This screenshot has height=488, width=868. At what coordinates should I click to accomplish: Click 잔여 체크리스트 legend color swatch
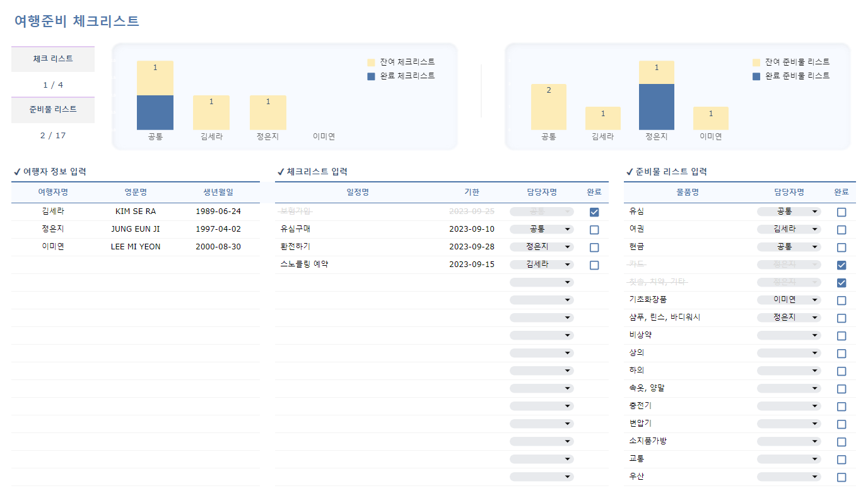point(371,62)
